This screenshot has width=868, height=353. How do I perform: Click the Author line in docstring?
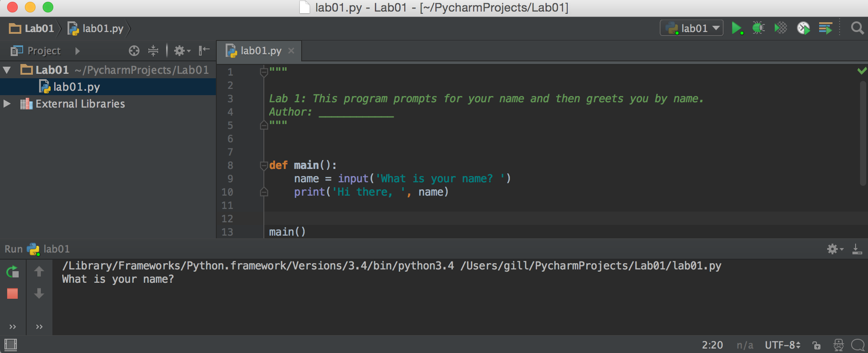[x=331, y=112]
